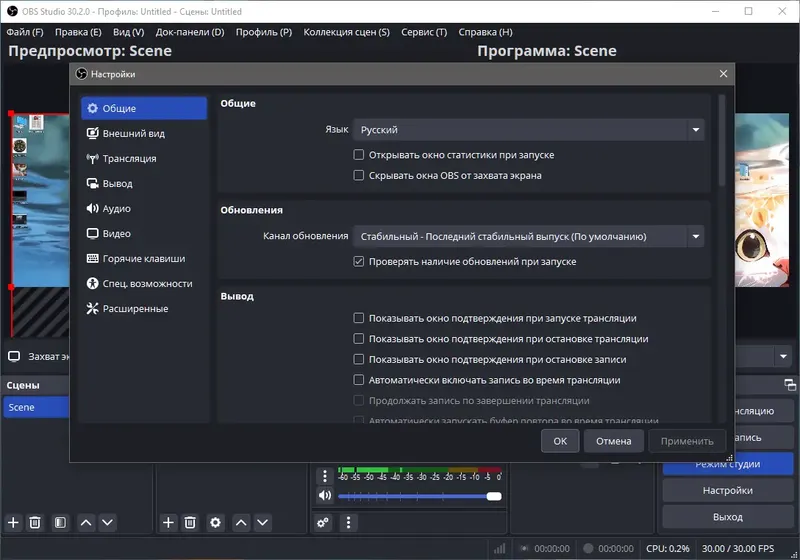Open audio mixer menu three dots
This screenshot has height=560, width=800.
348,522
